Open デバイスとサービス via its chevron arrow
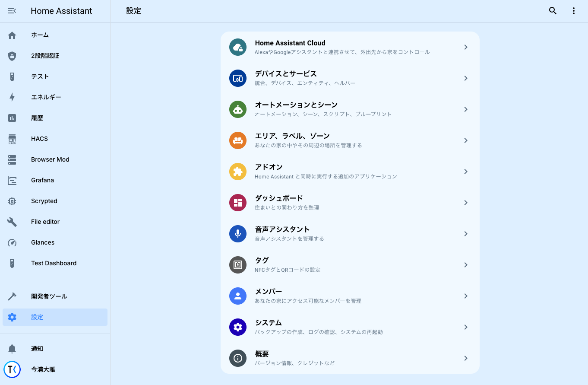 [466, 78]
